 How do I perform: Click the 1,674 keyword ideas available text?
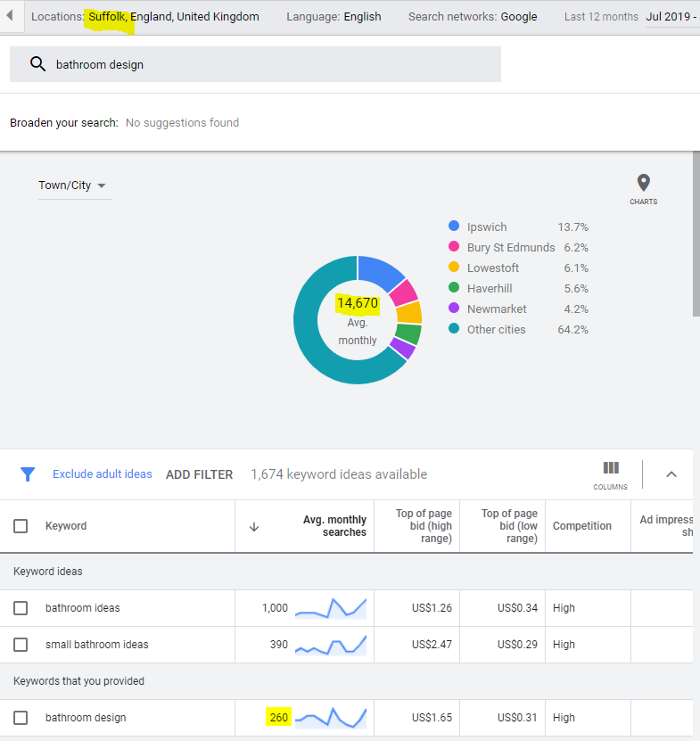(339, 474)
